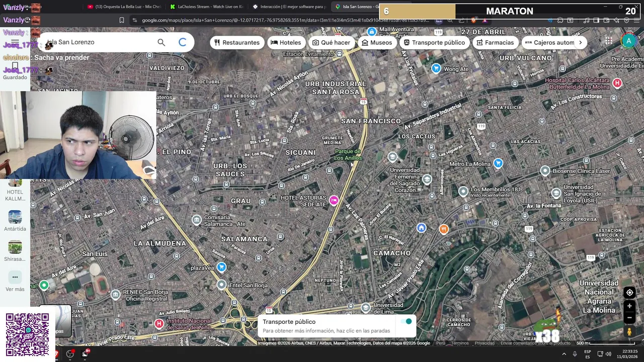
Task: Open the Google Maps hamburger menu
Action: coord(15,42)
